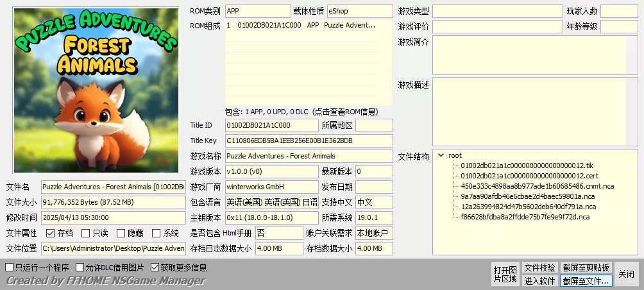Click the Title Key field
Viewport: 644px width, 290px height.
[308, 141]
